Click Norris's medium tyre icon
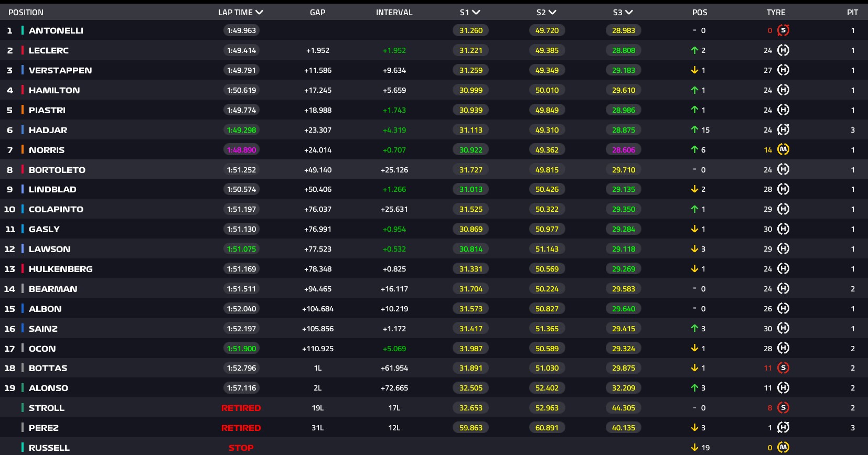The height and width of the screenshot is (455, 868). (x=783, y=149)
